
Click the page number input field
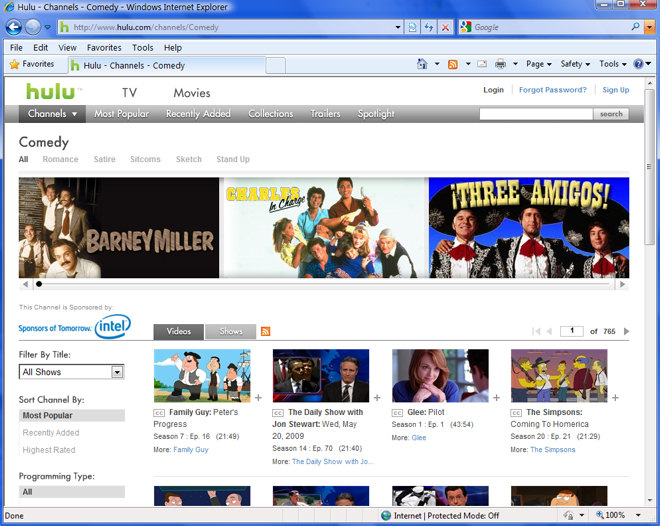[572, 331]
